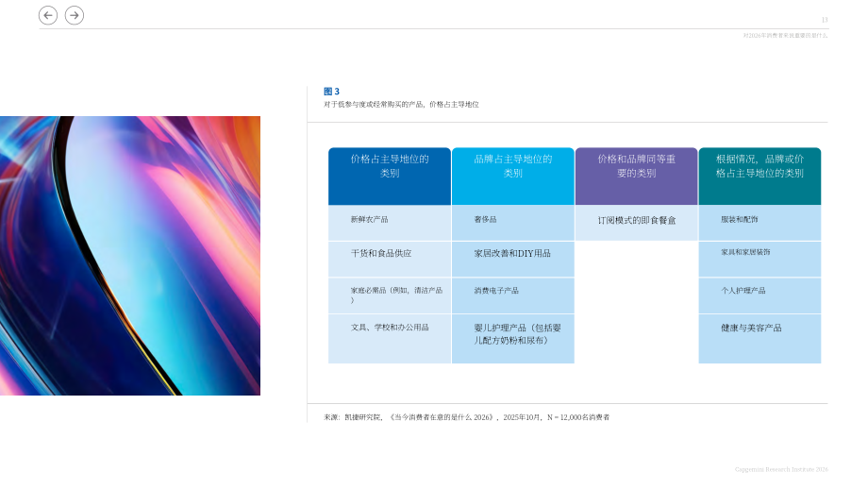Select the 图 3 figure label
The height and width of the screenshot is (489, 868).
coord(331,92)
